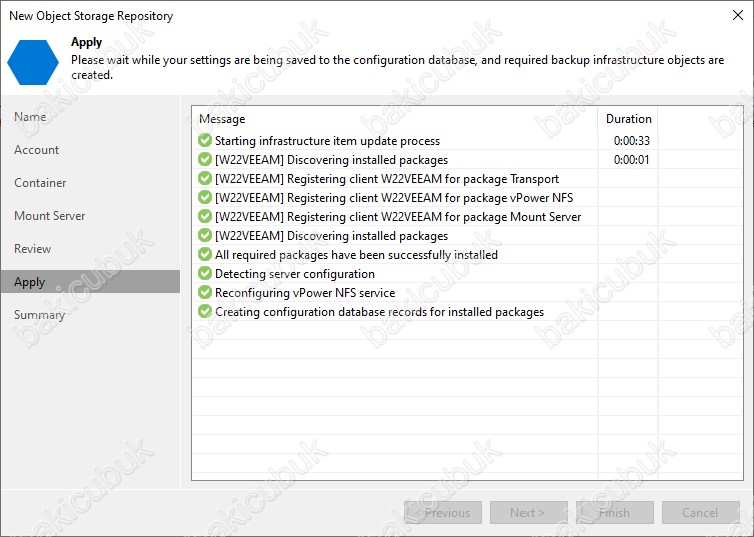Click the Next button
The height and width of the screenshot is (537, 754).
[x=529, y=513]
